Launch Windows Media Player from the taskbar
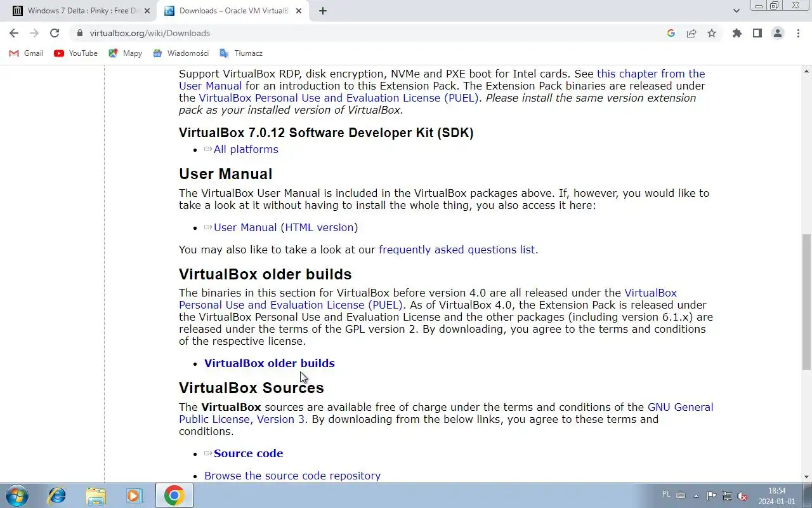Screen dimensions: 812x508 point(134,495)
